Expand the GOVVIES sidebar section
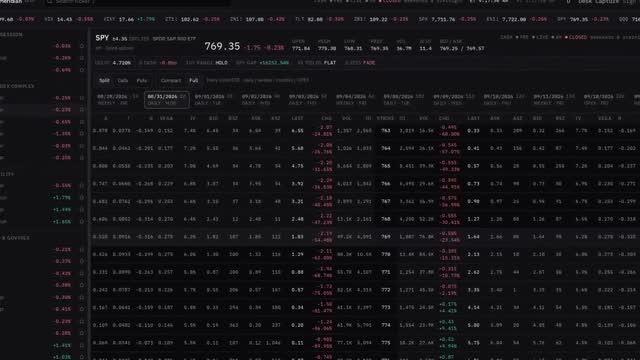640x360 pixels. point(16,238)
